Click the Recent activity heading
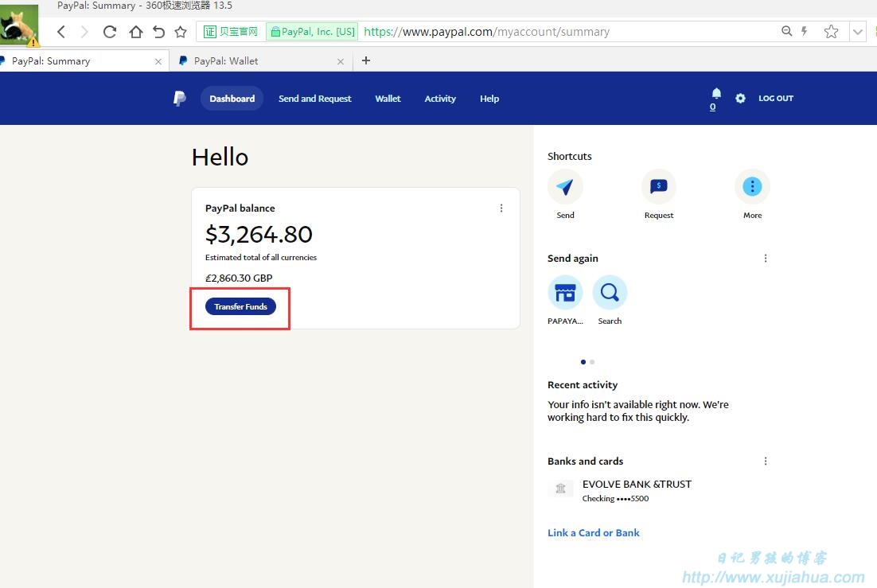 click(x=583, y=385)
